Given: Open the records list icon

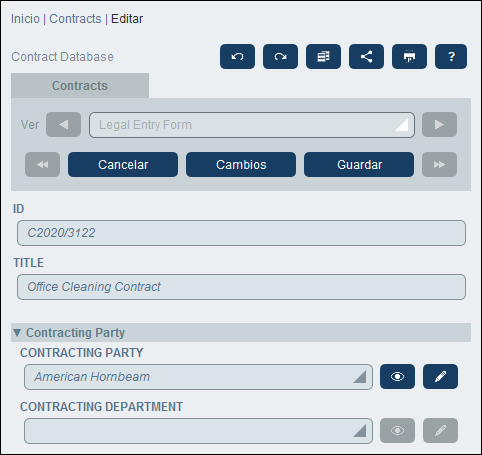Looking at the screenshot, I should click(323, 57).
